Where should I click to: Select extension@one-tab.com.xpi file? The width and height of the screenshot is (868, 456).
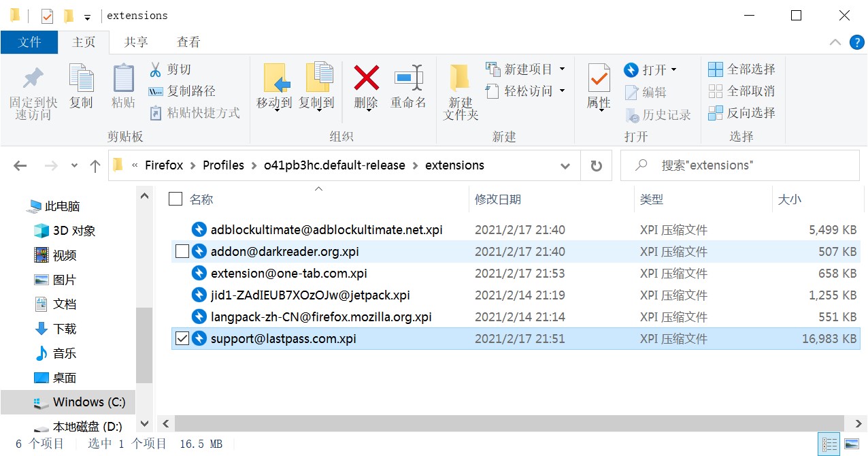[289, 274]
